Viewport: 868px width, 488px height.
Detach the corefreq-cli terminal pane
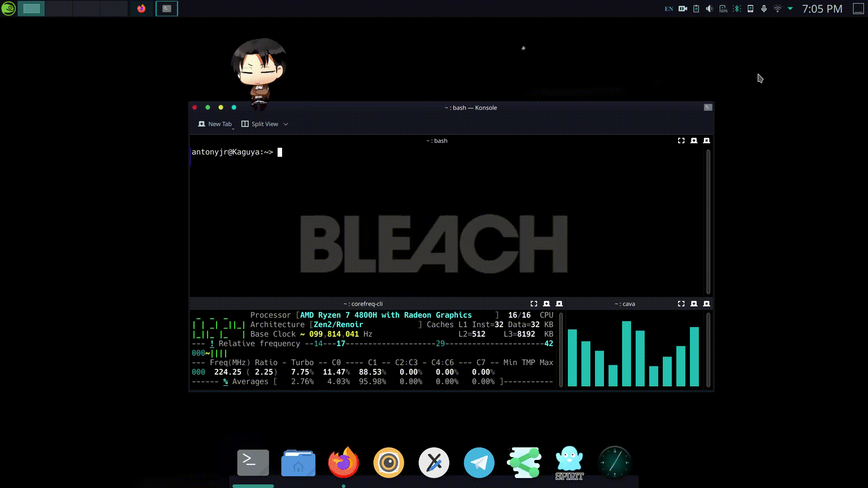point(547,304)
